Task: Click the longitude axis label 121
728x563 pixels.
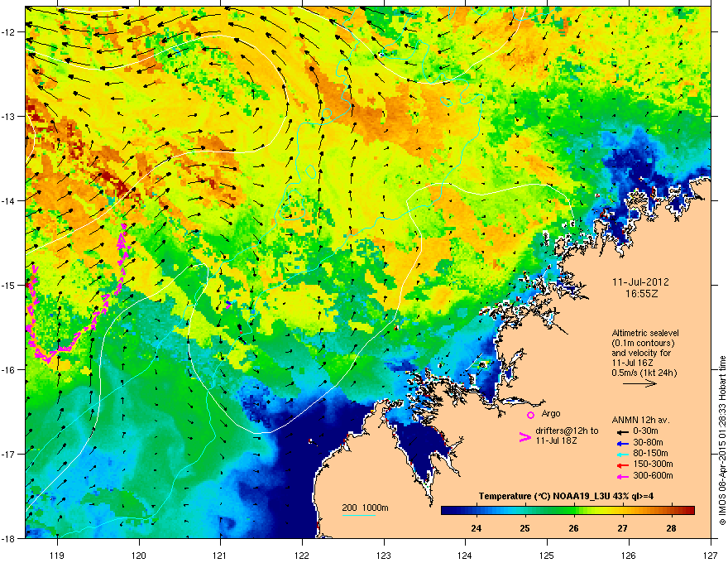Action: (x=220, y=555)
